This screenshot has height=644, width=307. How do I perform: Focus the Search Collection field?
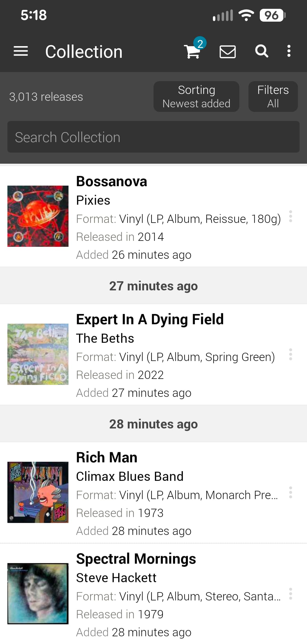coord(153,137)
